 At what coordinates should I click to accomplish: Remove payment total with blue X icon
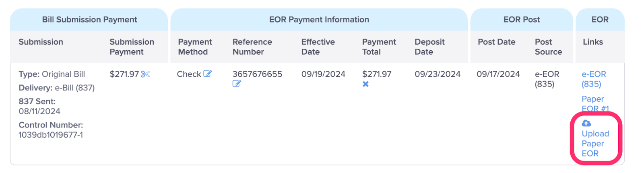(x=365, y=84)
